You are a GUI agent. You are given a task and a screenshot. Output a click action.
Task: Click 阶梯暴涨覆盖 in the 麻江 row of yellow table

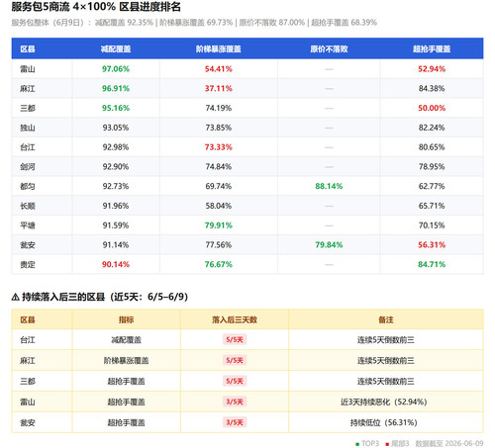point(127,361)
